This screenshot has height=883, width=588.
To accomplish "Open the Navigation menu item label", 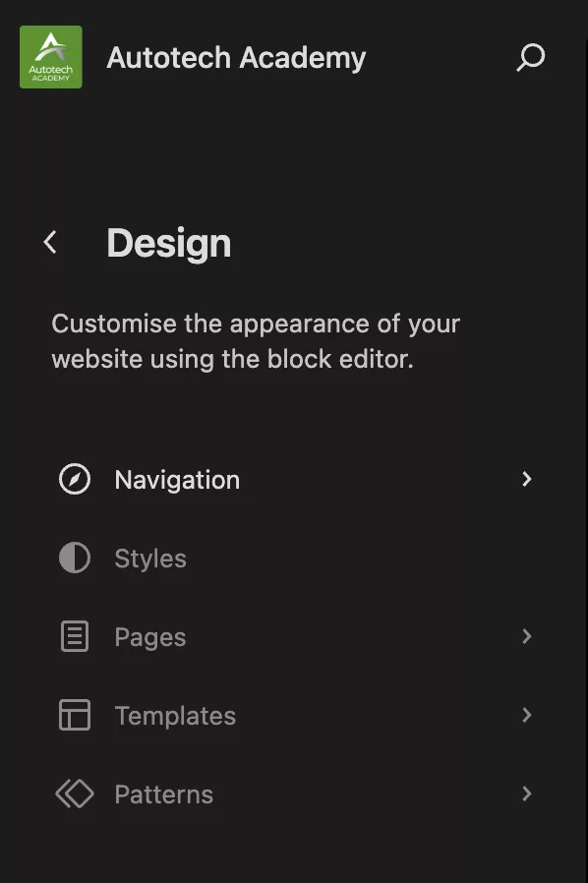I will 177,481.
